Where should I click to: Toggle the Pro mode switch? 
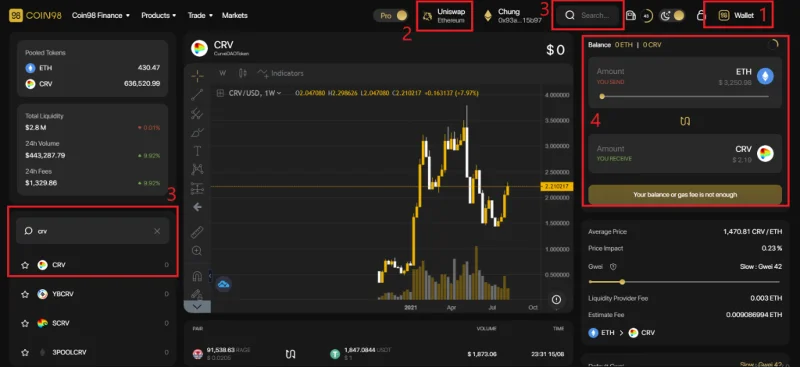point(392,15)
